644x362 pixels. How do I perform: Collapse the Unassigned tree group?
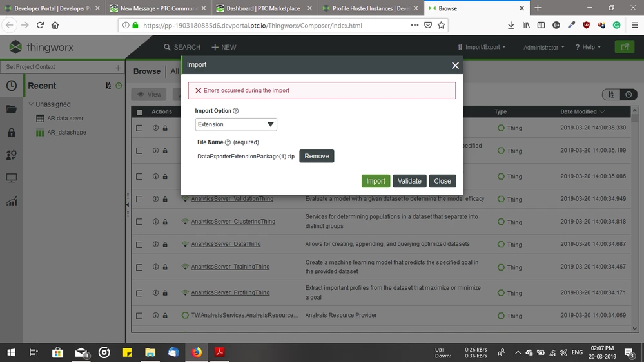click(31, 104)
